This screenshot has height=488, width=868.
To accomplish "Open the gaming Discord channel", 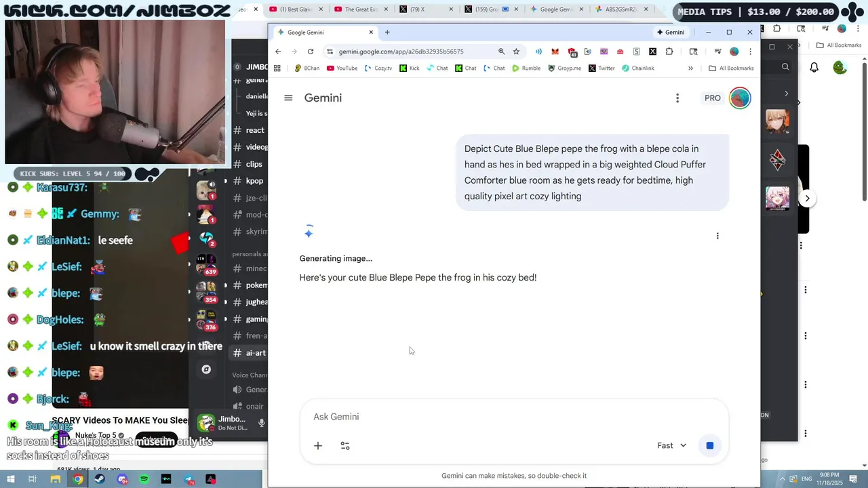I will [x=250, y=319].
